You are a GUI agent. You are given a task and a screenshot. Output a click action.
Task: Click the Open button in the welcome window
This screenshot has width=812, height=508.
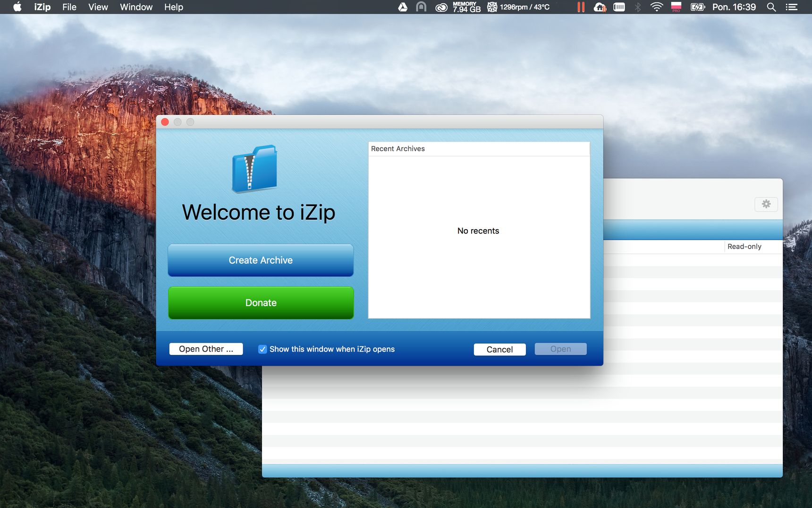click(x=560, y=349)
